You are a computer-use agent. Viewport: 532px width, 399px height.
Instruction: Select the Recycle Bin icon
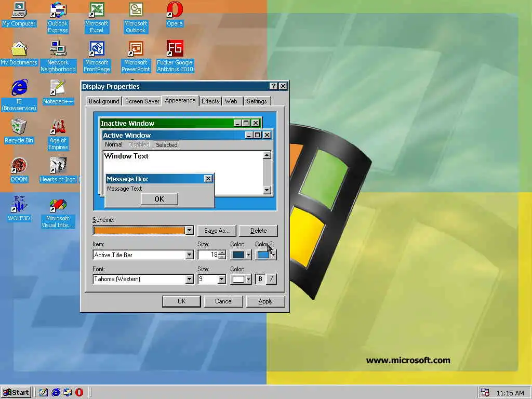(19, 131)
